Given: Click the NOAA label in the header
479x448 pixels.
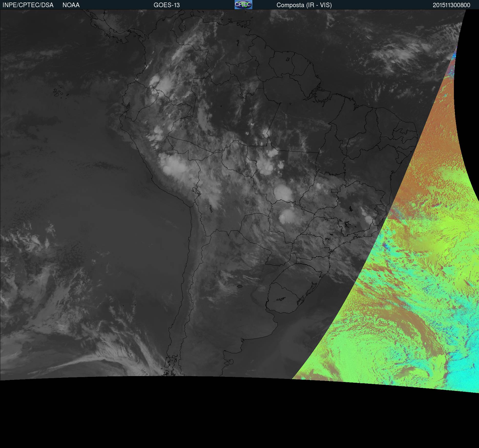Looking at the screenshot, I should click(x=71, y=5).
